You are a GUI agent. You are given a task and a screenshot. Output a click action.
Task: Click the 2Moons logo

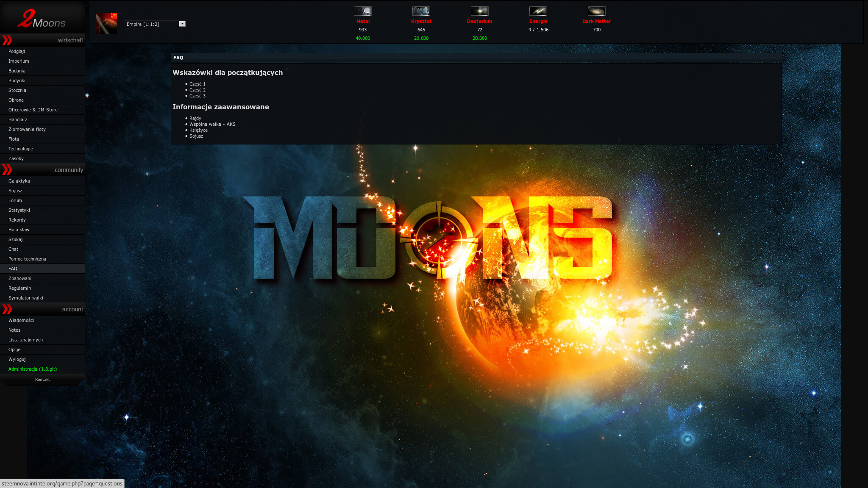pos(42,19)
